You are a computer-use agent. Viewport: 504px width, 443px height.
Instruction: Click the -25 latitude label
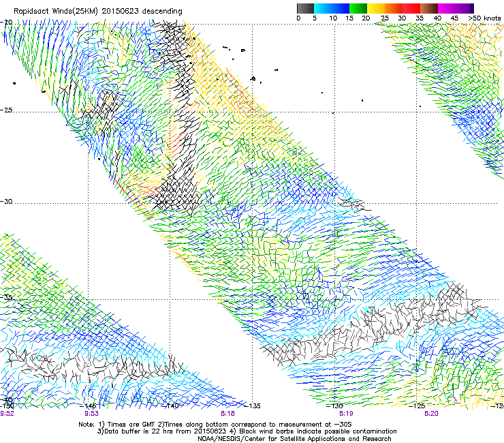(x=6, y=110)
